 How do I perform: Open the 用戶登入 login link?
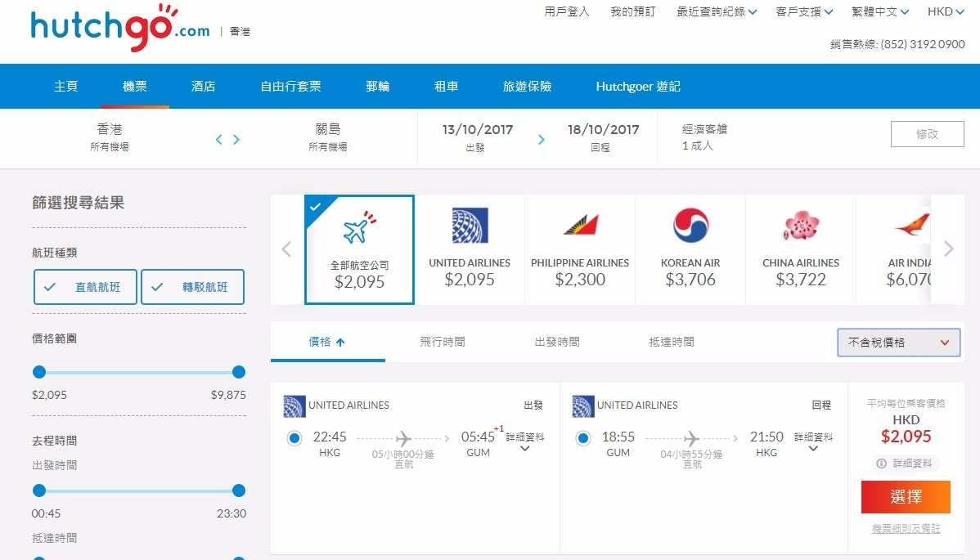[567, 11]
